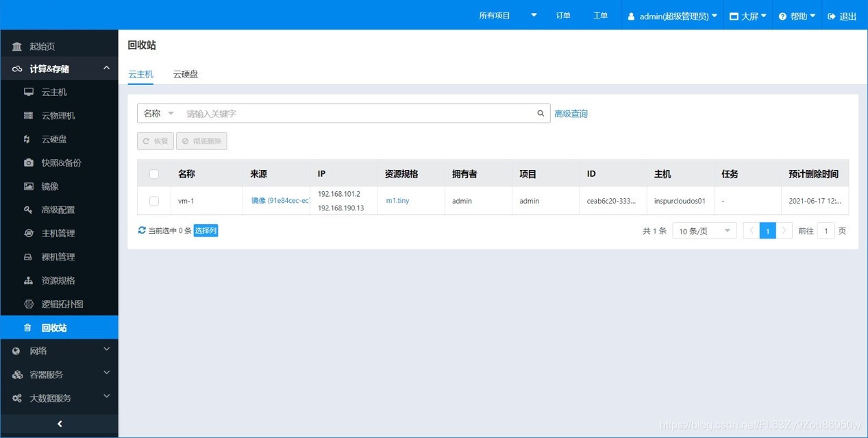Click the 退出 logout text
Image resolution: width=868 pixels, height=438 pixels.
[848, 16]
